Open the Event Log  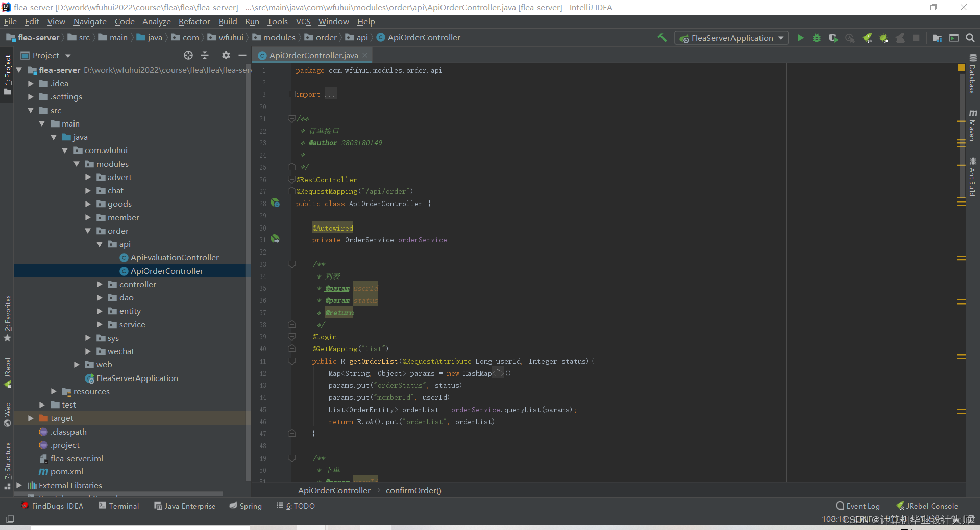click(x=858, y=506)
